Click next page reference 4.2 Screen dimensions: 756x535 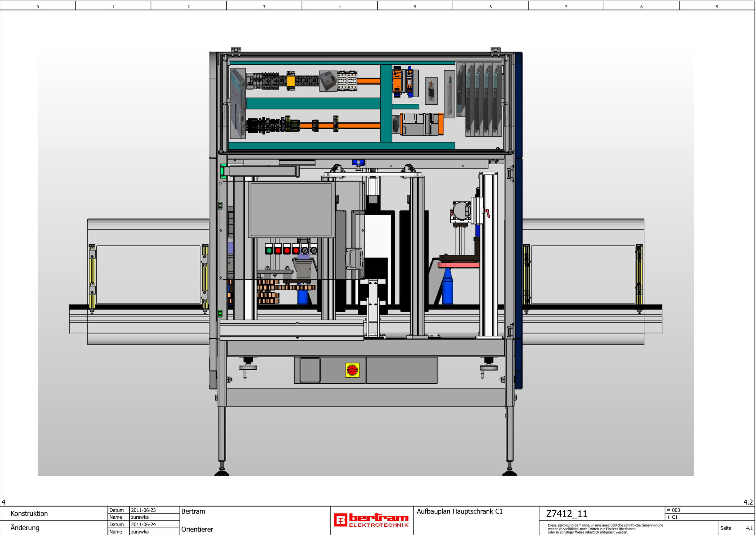748,502
